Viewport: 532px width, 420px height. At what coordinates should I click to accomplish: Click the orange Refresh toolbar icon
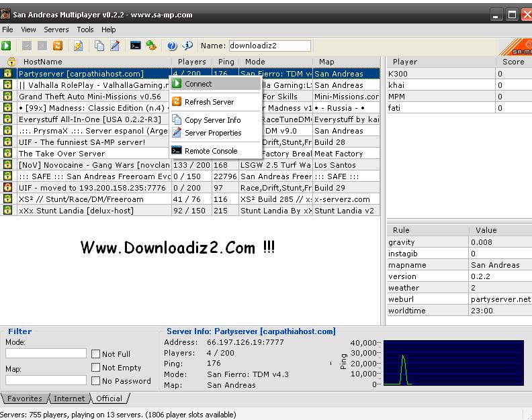click(x=58, y=46)
